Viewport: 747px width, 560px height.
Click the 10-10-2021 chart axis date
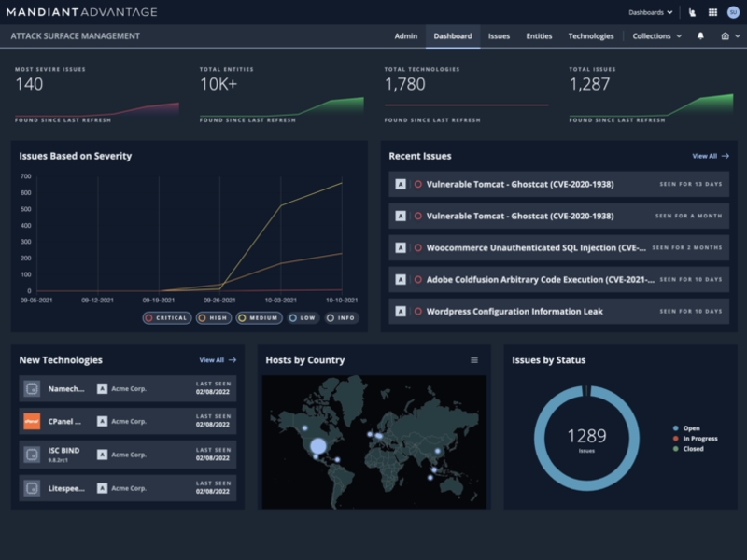pyautogui.click(x=342, y=301)
